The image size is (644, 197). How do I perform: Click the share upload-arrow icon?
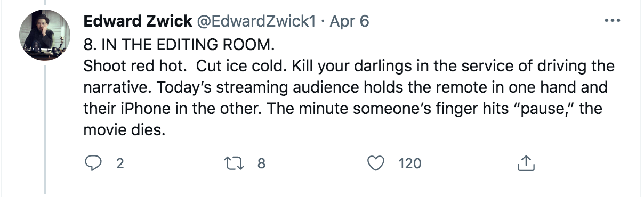point(525,163)
